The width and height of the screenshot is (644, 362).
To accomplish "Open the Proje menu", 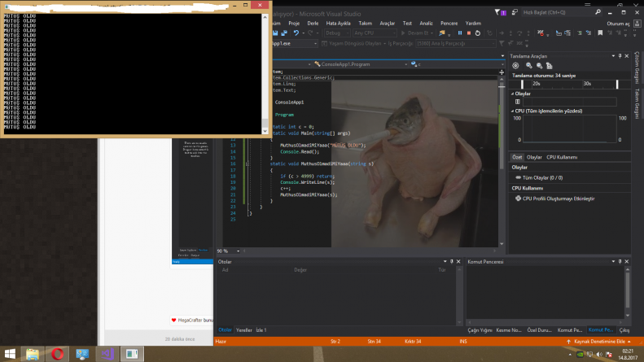I will (x=294, y=24).
